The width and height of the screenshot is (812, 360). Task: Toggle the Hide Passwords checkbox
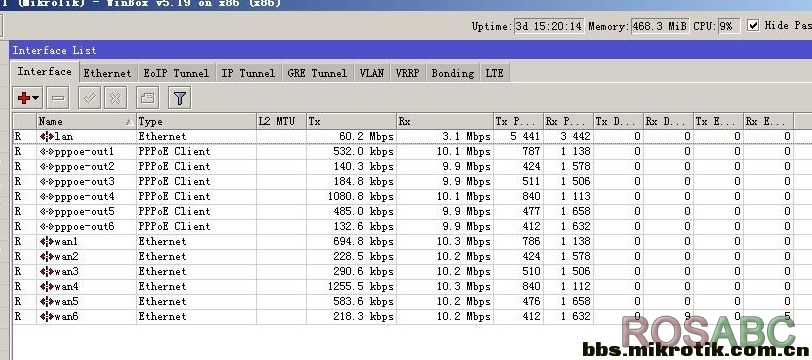tap(753, 25)
